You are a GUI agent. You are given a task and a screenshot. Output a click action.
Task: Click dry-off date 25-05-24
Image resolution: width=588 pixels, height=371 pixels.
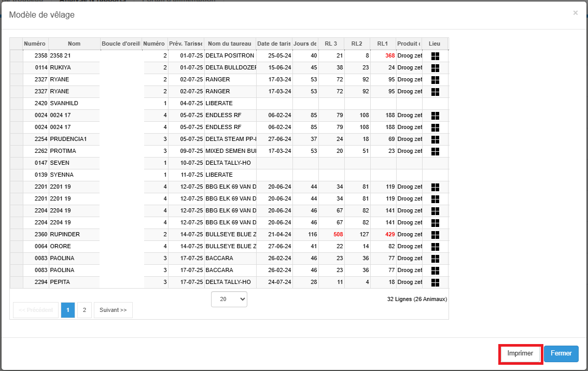(x=280, y=55)
